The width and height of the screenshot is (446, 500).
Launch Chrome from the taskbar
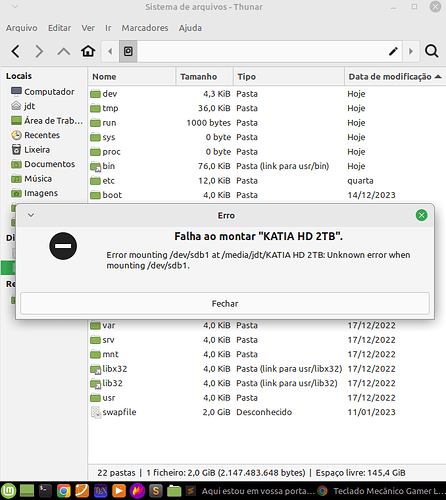click(64, 491)
